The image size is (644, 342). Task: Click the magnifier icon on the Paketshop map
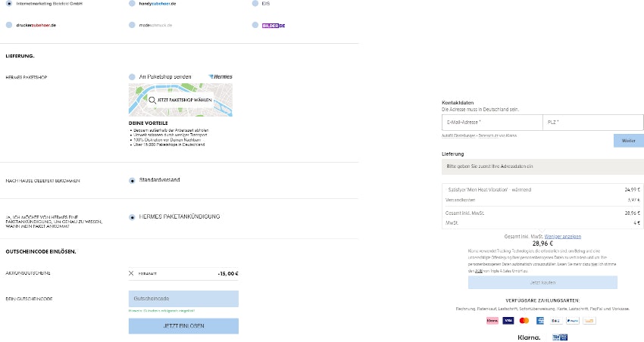152,100
